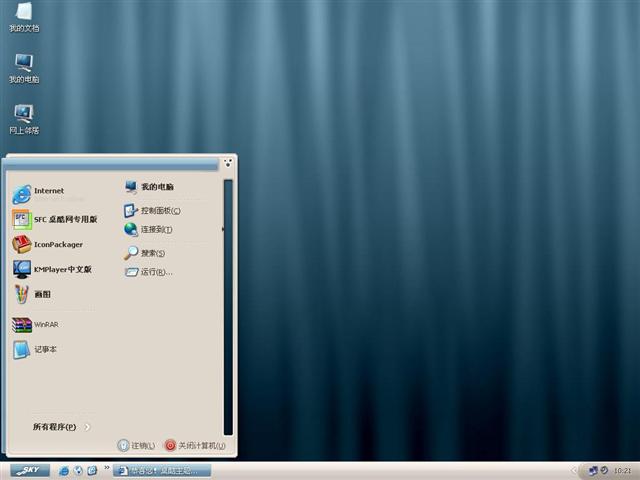Expand 所有程序(P) all programs list
Viewport: 640px width, 480px height.
[61, 427]
